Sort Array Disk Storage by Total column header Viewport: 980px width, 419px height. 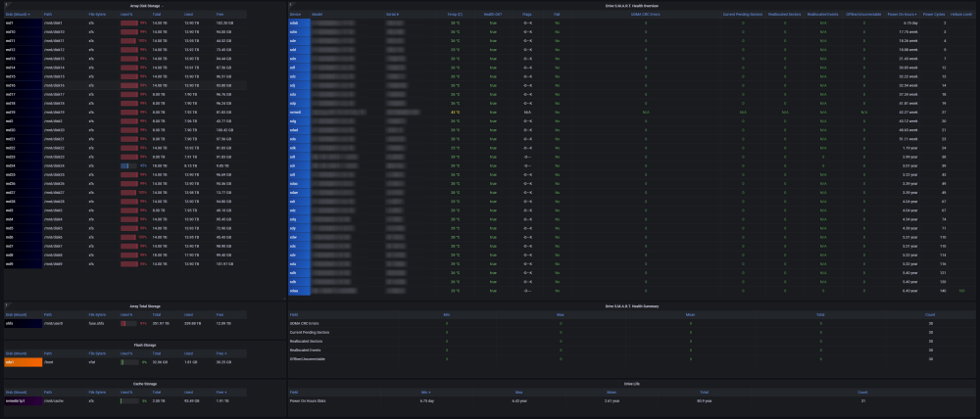click(x=156, y=14)
